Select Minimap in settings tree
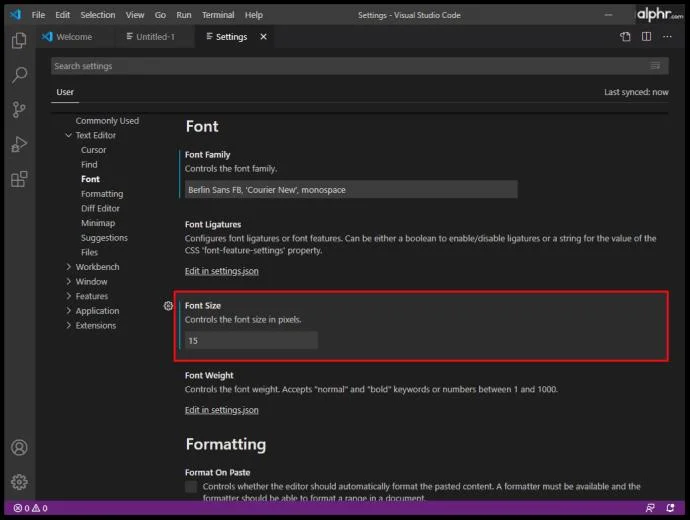Image resolution: width=690 pixels, height=520 pixels. click(x=98, y=223)
